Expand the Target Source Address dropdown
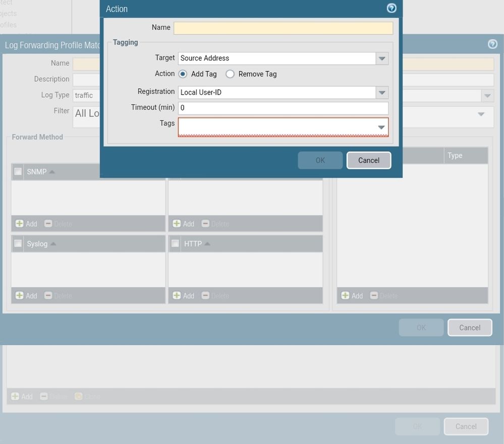 click(382, 58)
